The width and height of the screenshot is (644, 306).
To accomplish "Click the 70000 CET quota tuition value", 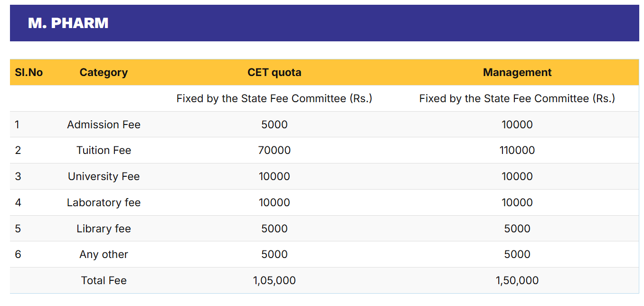I will (x=274, y=150).
